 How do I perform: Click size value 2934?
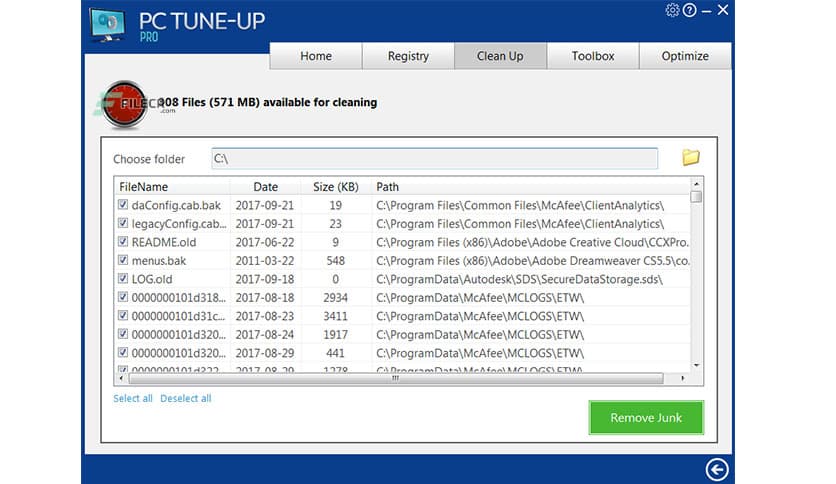(335, 297)
